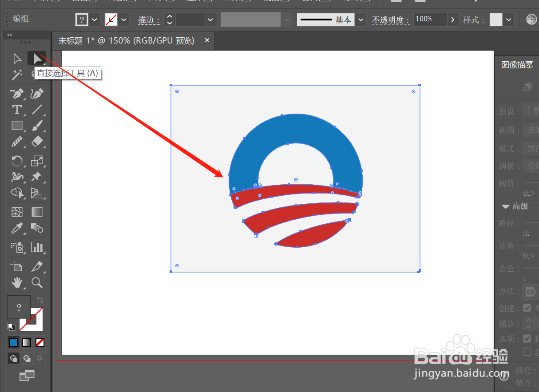Click the 不透明度 opacity link label
Viewport: 539px width, 392px height.
390,20
